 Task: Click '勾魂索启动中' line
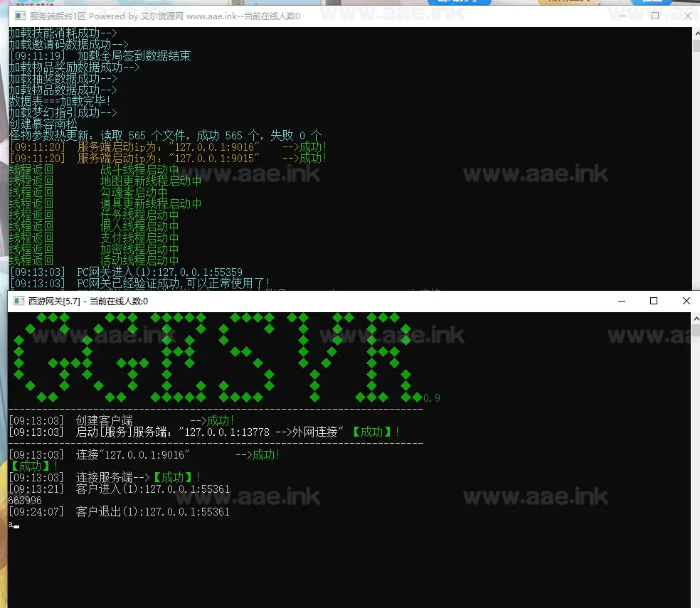88,193
